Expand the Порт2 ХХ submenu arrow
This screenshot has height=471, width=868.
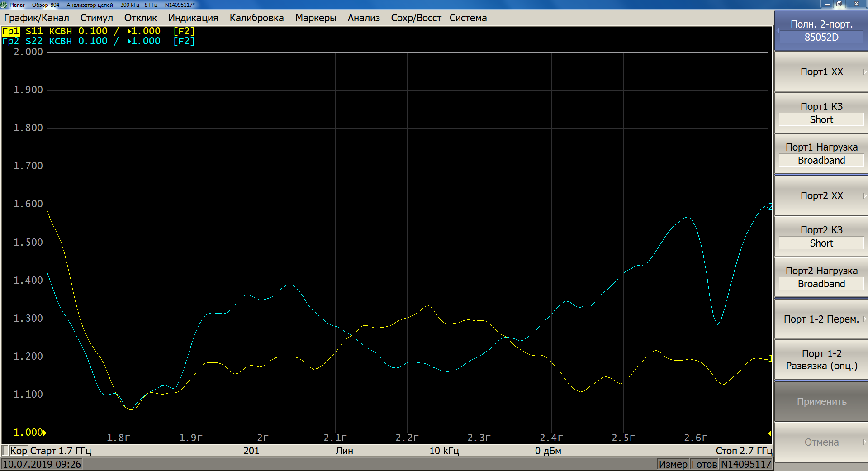[864, 195]
